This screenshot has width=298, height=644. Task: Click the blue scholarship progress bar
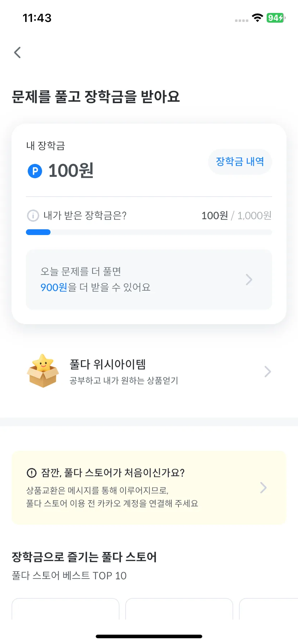point(38,232)
